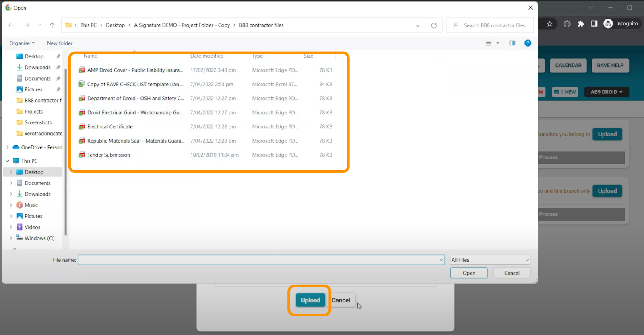Open the browser extensions puzzle icon
Screen dimensions: 644x335
(580, 24)
